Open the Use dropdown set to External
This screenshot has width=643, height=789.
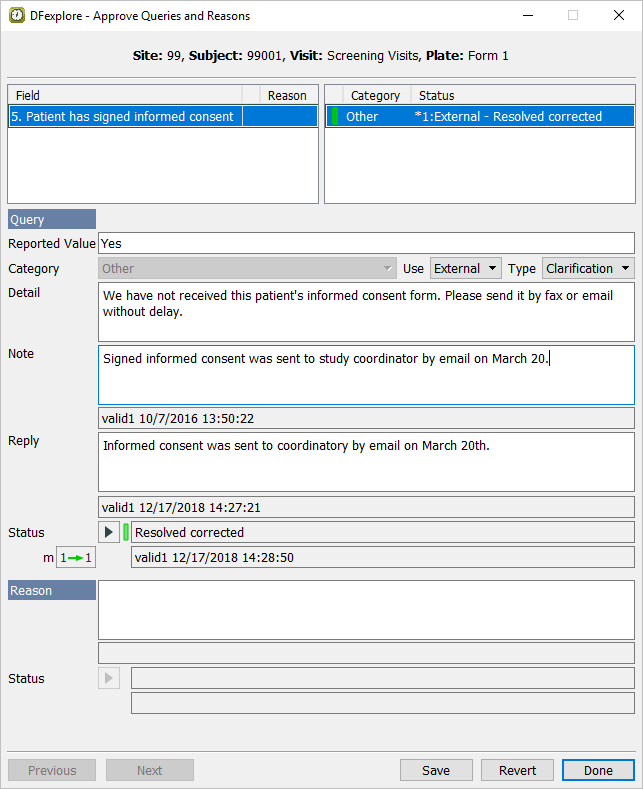coord(465,268)
